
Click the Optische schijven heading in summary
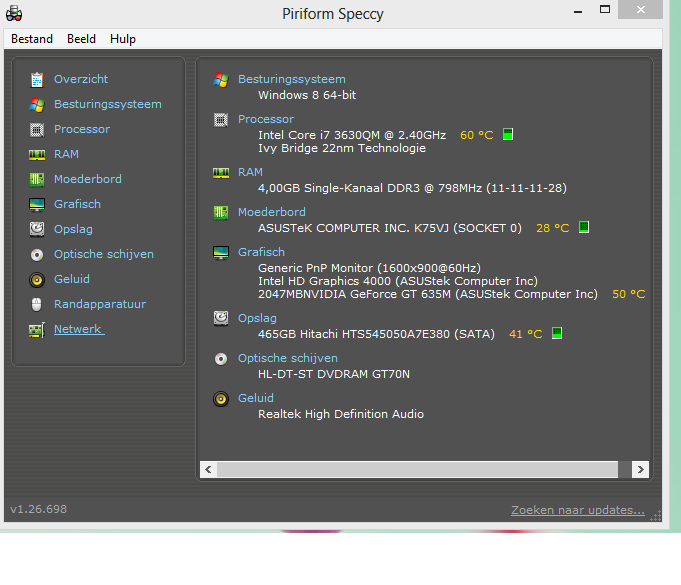(288, 358)
